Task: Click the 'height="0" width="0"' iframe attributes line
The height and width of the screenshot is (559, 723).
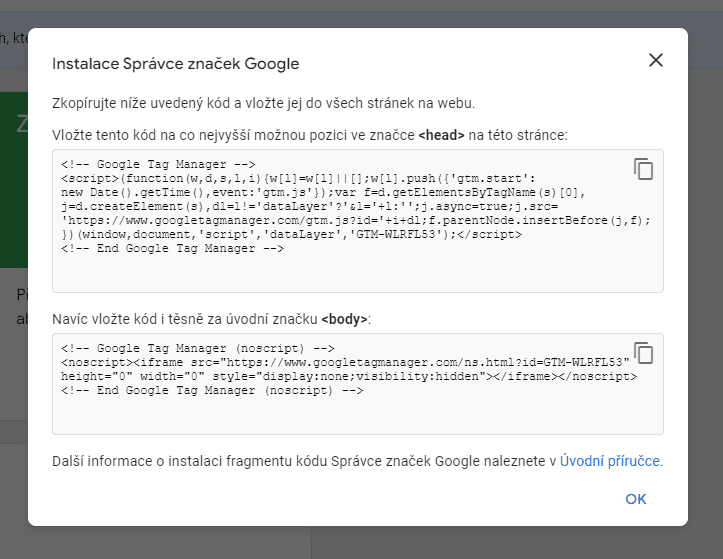Action: point(349,376)
